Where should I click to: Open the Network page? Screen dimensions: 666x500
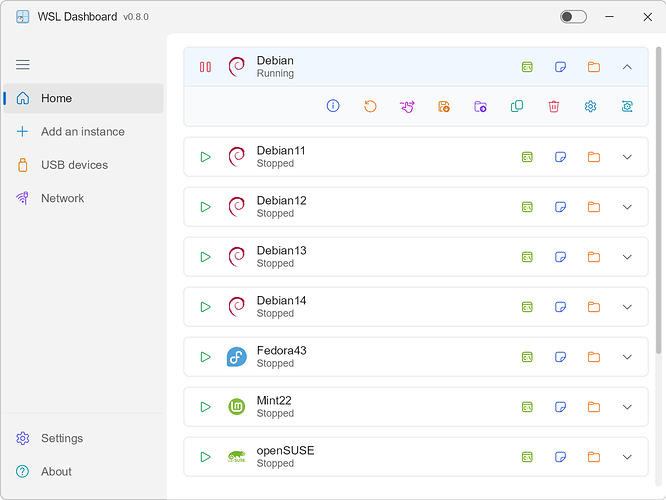pos(83,198)
